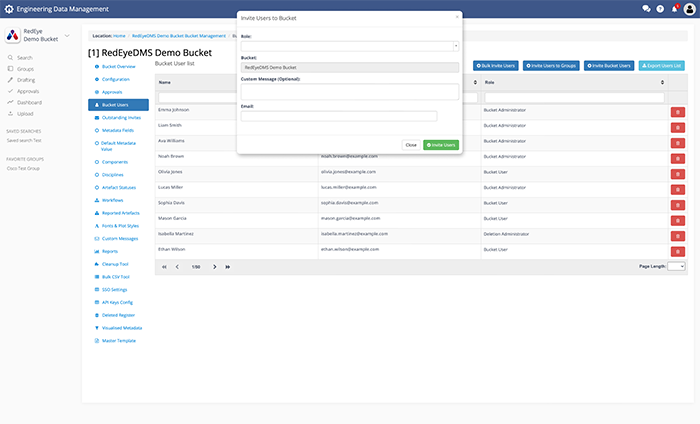Click the Export Users List button

pos(662,65)
